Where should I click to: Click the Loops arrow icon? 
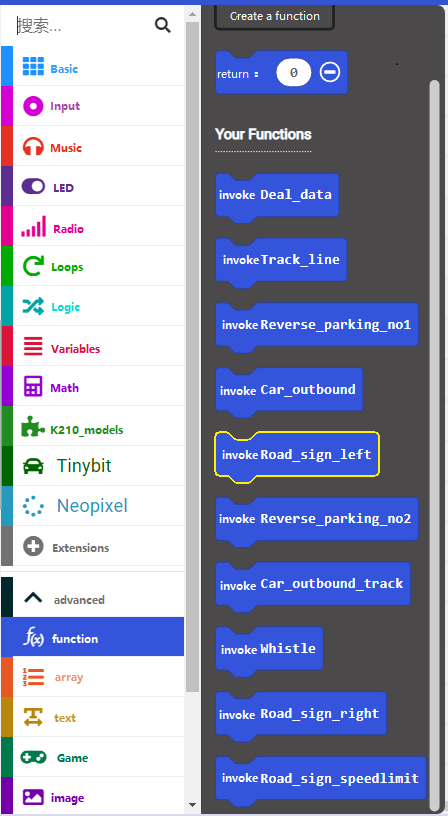(33, 266)
